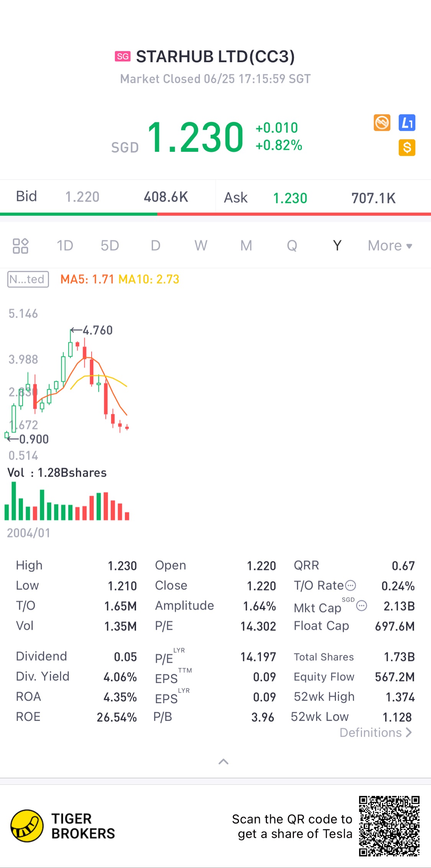Tap bid volume 408.6K
This screenshot has width=431, height=868.
click(166, 197)
